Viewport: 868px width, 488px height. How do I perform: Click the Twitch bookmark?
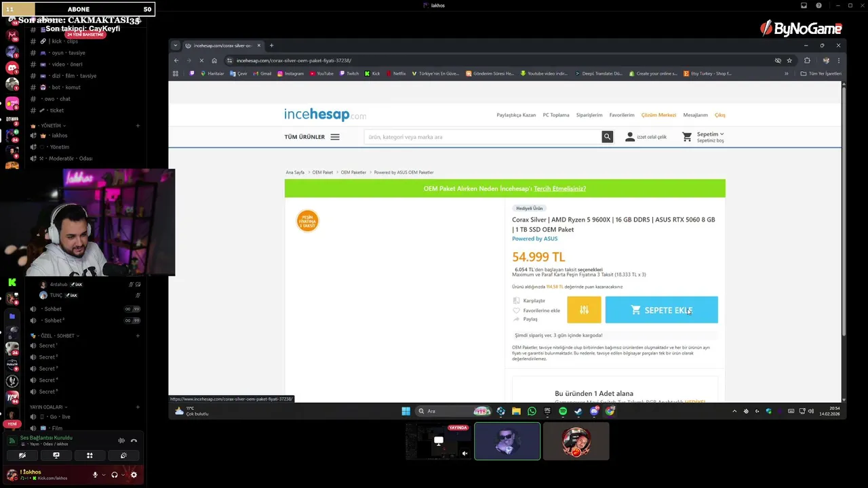click(349, 73)
